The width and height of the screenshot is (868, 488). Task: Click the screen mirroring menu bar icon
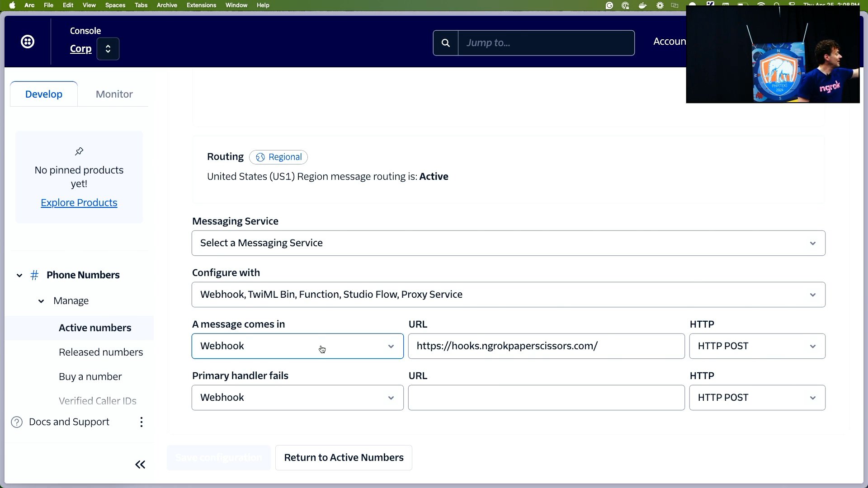pos(675,5)
